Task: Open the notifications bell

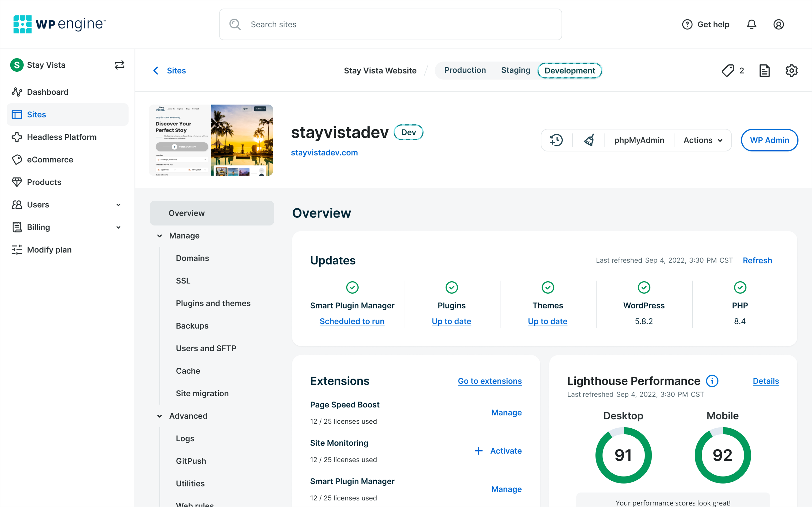Action: click(751, 25)
